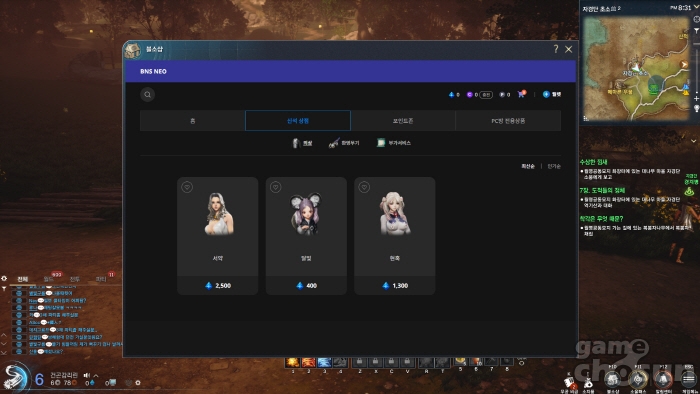Open chat settings gear icon
The width and height of the screenshot is (700, 394).
(x=4, y=278)
